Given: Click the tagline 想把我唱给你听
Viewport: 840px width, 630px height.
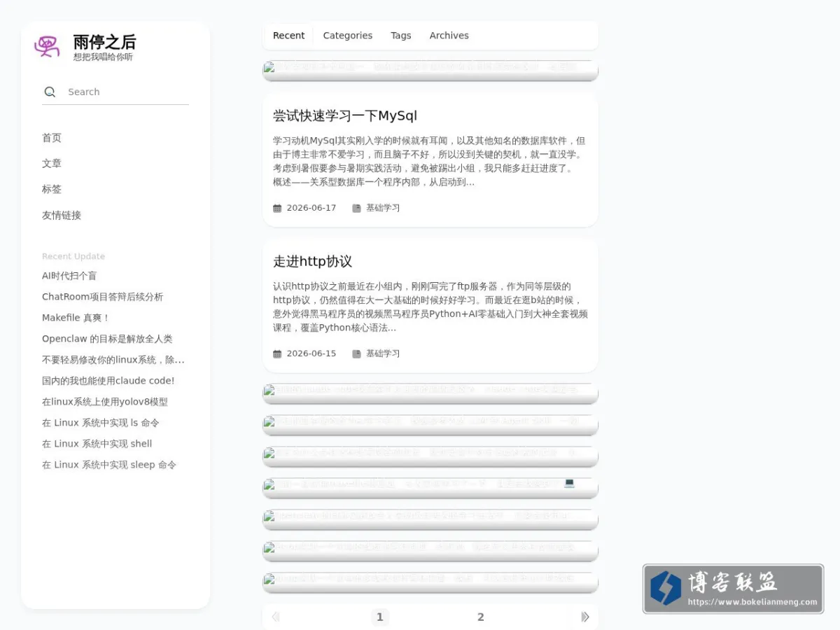Looking at the screenshot, I should pos(103,57).
